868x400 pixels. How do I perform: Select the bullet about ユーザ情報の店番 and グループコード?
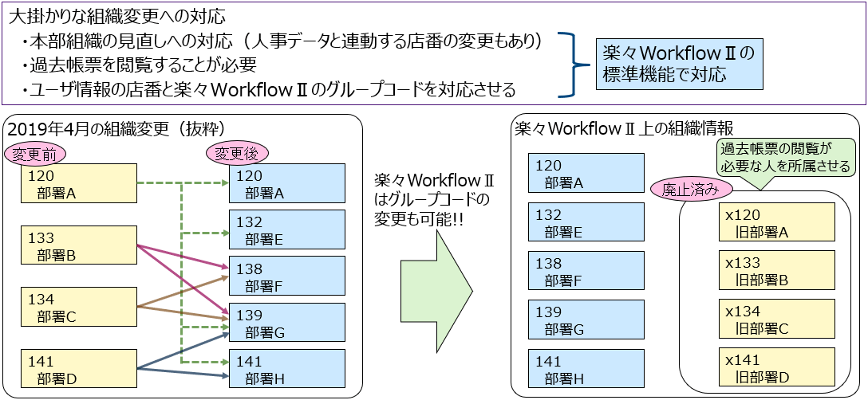tap(269, 89)
